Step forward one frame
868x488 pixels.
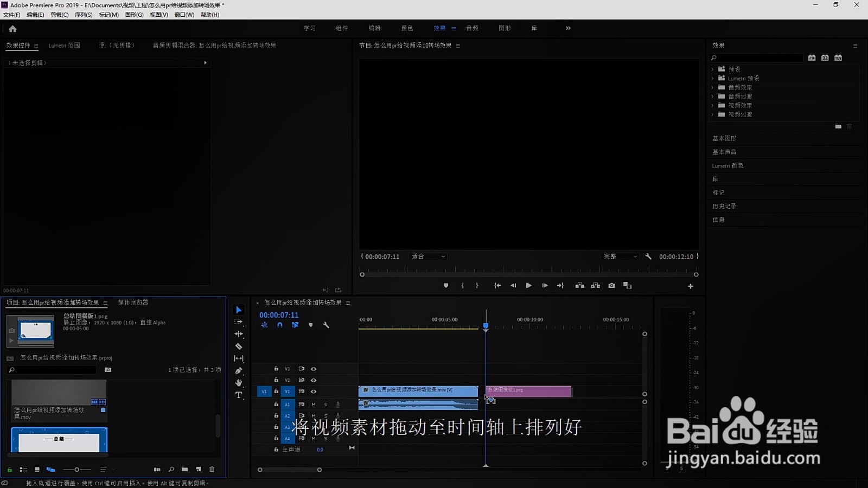[x=545, y=286]
